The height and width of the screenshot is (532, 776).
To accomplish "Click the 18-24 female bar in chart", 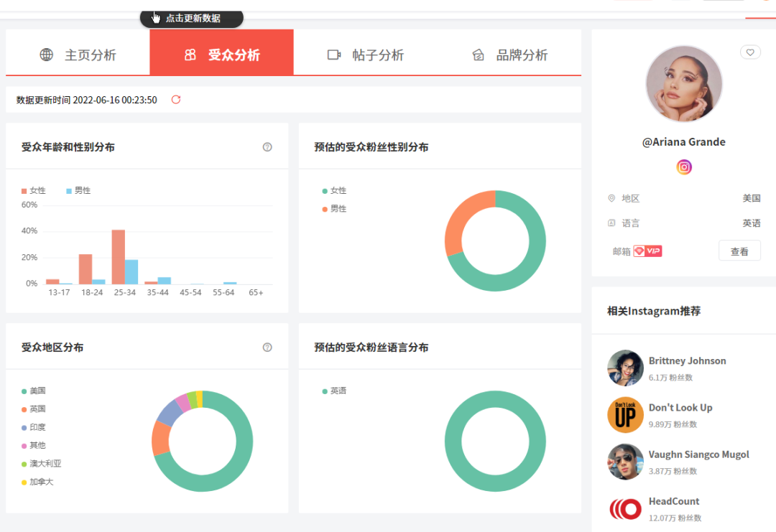I will point(86,269).
